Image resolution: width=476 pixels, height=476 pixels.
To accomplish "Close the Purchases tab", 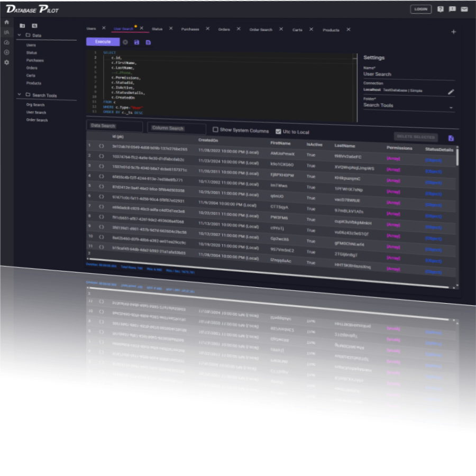I will coord(208,29).
